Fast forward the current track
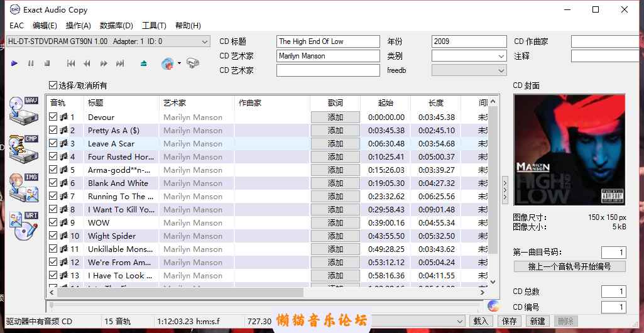This screenshot has width=644, height=333. pyautogui.click(x=104, y=63)
